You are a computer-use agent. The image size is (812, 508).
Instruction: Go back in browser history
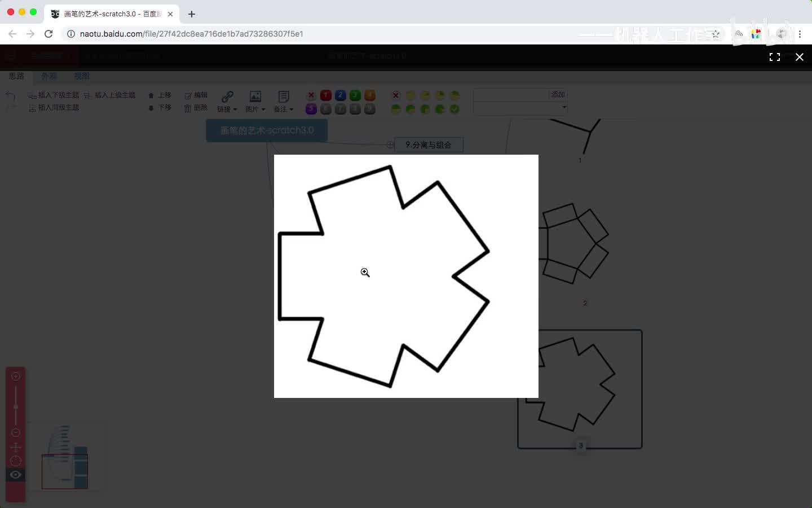[x=12, y=34]
